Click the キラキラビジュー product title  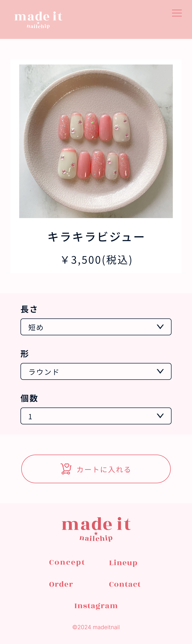click(96, 237)
